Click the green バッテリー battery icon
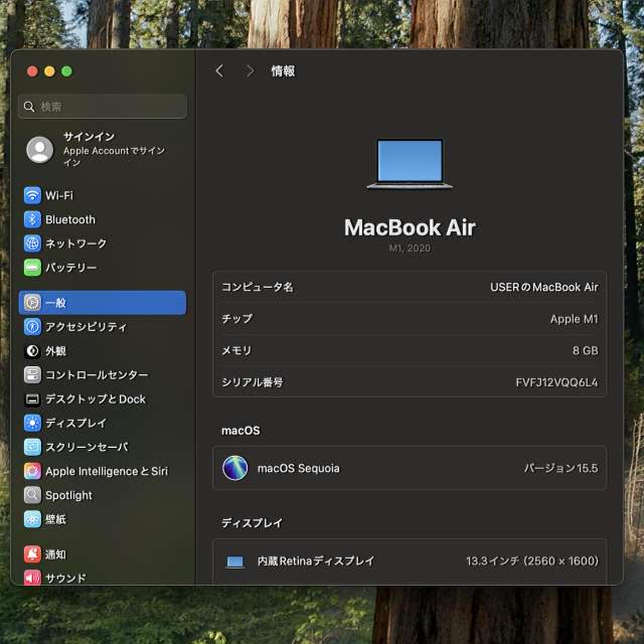The height and width of the screenshot is (644, 644). pyautogui.click(x=32, y=267)
